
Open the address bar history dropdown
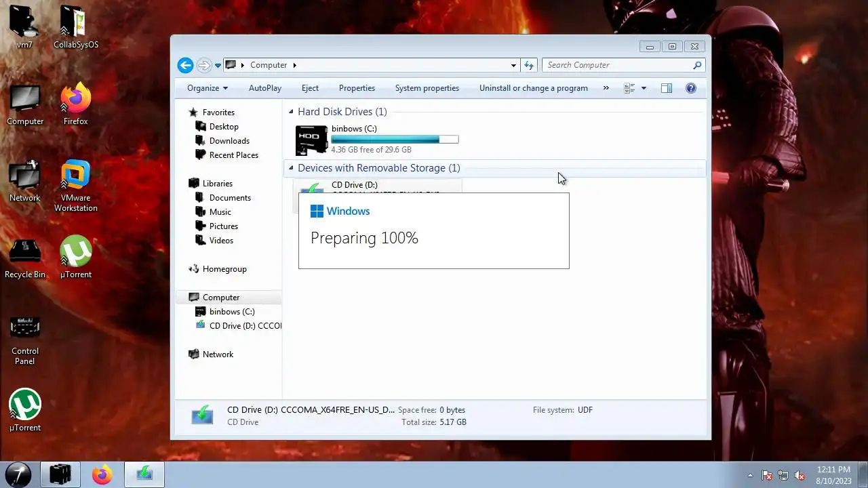513,65
